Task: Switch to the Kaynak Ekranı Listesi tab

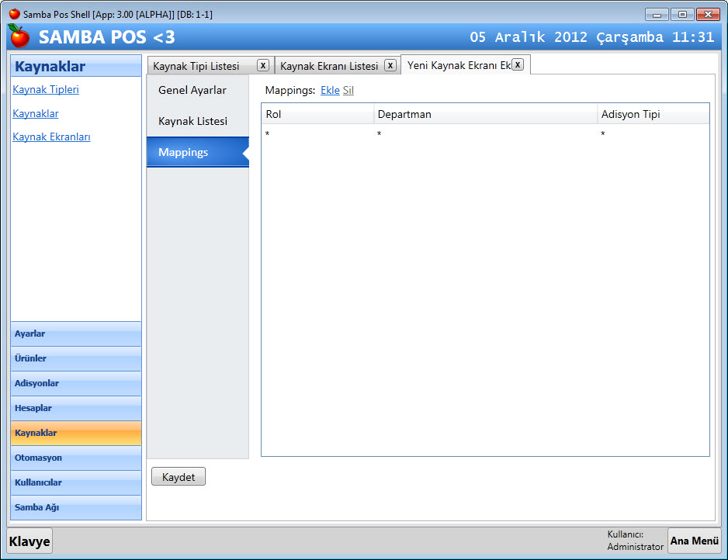Action: [329, 66]
